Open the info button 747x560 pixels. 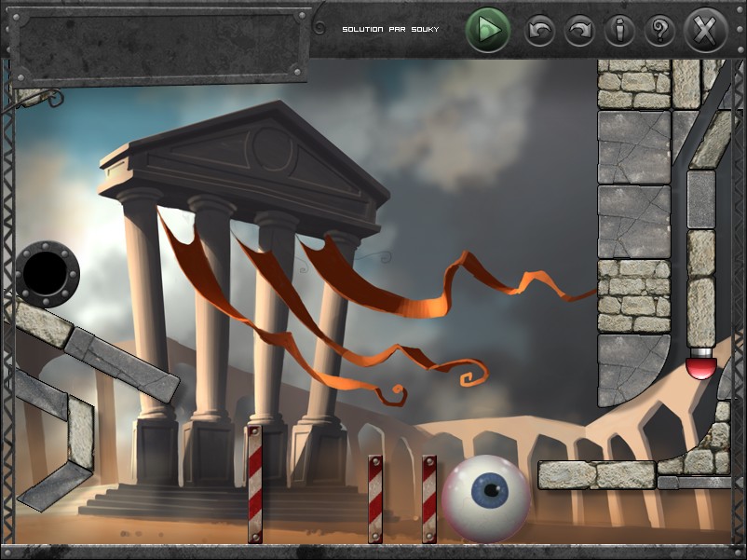point(619,31)
